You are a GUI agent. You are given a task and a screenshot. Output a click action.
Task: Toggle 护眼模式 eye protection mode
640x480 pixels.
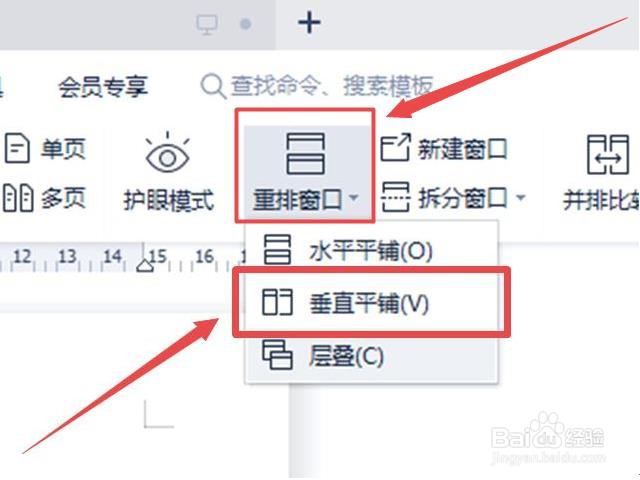point(168,171)
